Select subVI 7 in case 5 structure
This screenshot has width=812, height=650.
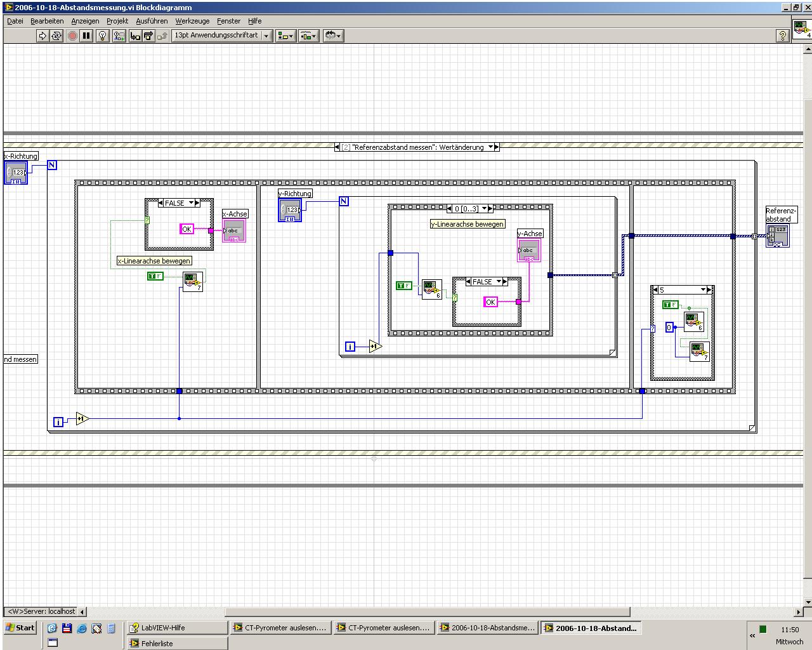coord(699,352)
